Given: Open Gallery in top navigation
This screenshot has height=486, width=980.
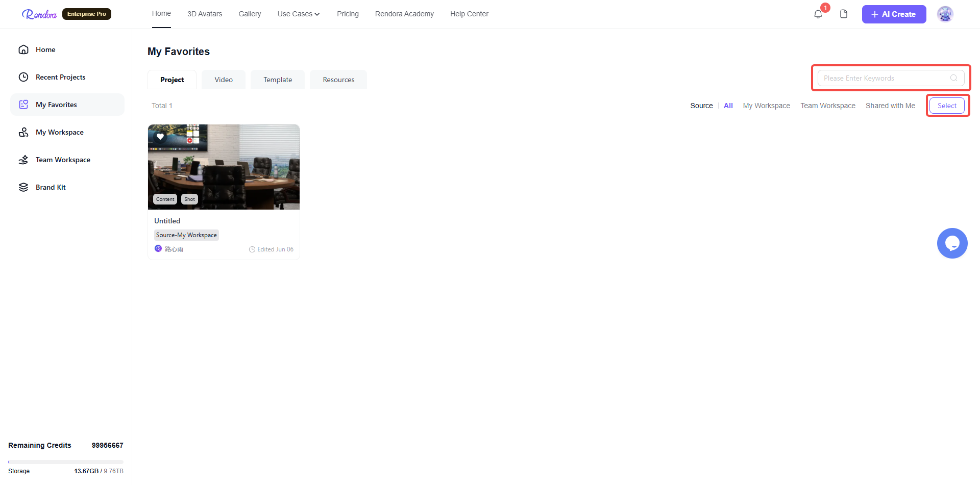Looking at the screenshot, I should pyautogui.click(x=250, y=14).
